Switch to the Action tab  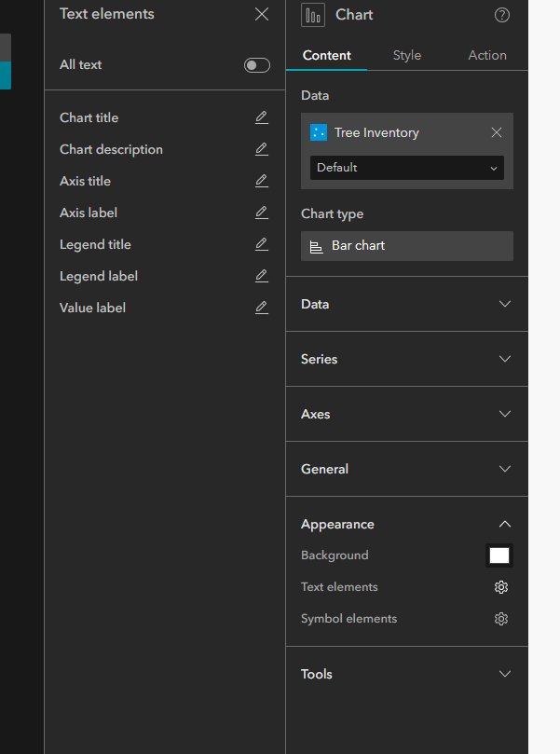tap(487, 55)
